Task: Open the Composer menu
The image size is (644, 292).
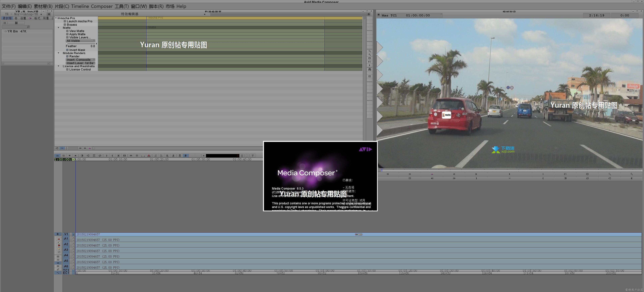Action: tap(101, 6)
